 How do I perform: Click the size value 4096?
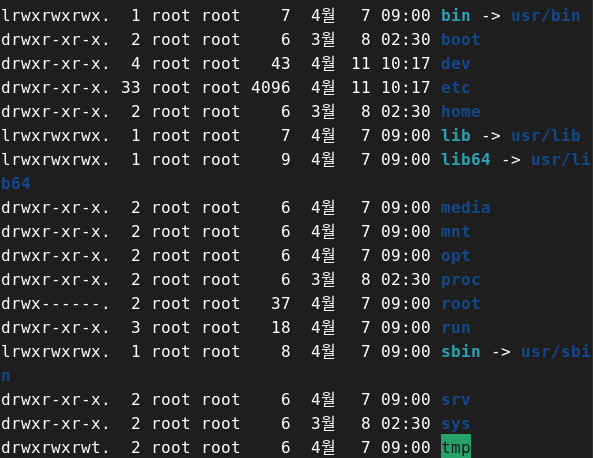click(271, 88)
